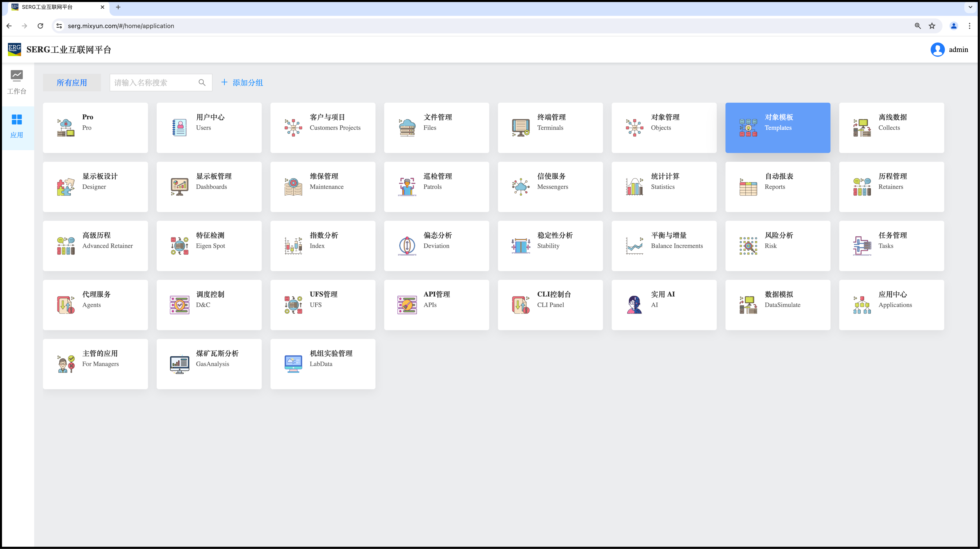
Task: Click the AI robot face icon
Action: coord(634,304)
